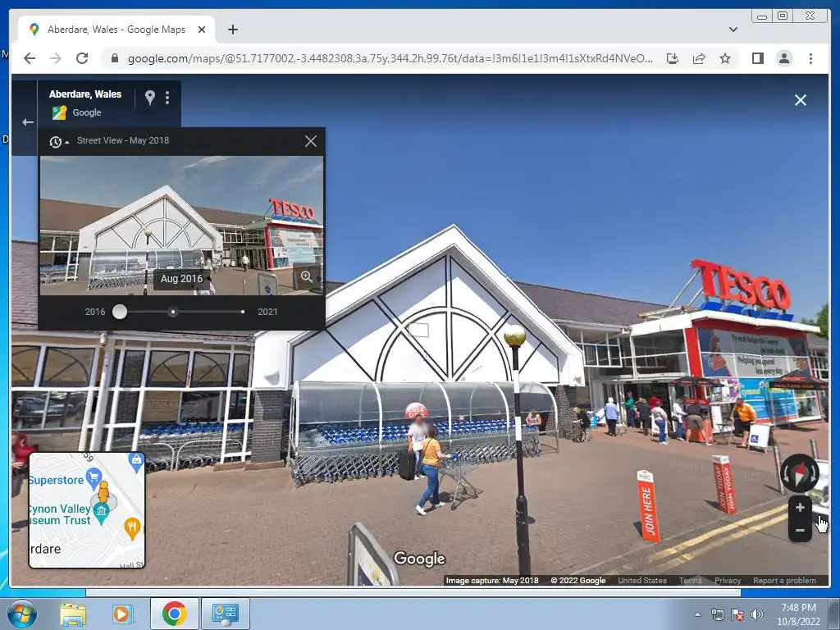Click the Aberdare, Wales title
The width and height of the screenshot is (840, 630).
click(85, 94)
